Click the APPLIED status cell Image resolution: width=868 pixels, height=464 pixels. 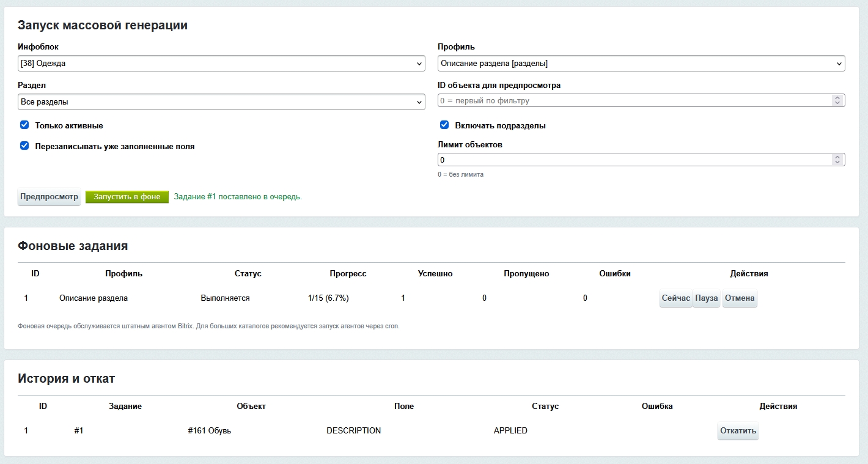pyautogui.click(x=510, y=431)
